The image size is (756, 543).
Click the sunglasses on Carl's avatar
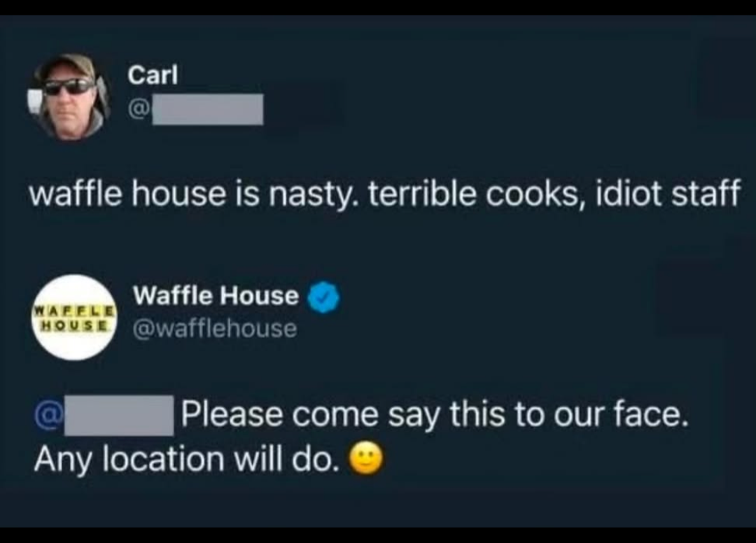point(69,87)
